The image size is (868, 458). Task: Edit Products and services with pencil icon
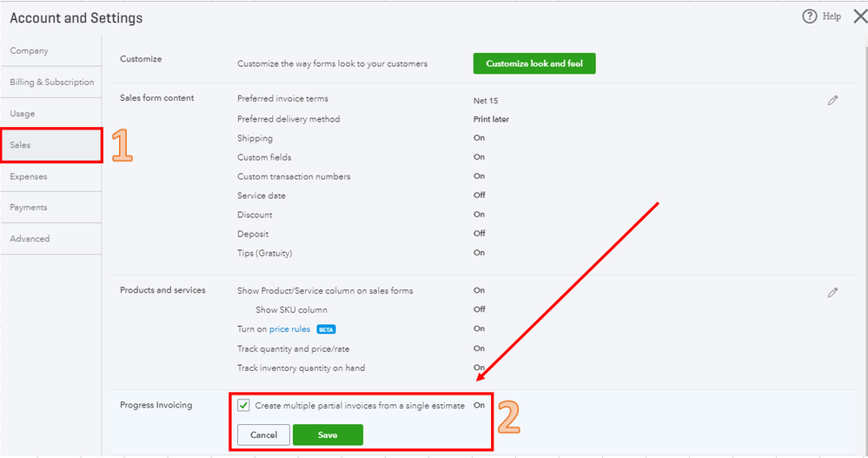[x=832, y=292]
